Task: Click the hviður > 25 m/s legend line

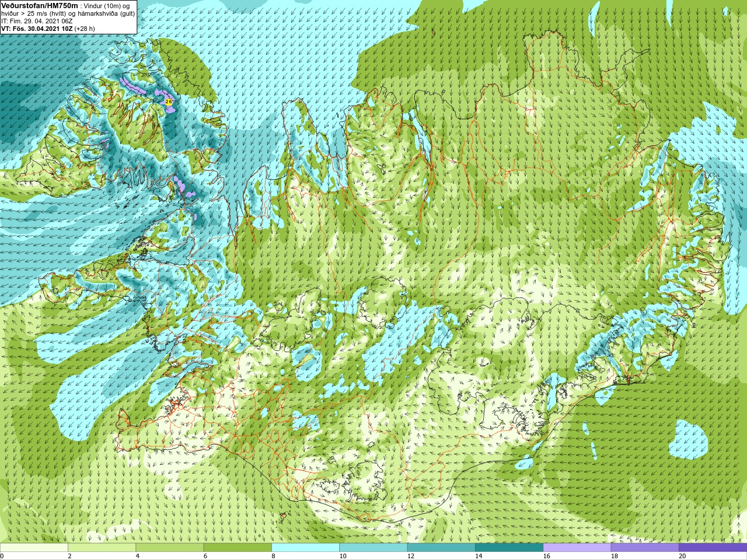Action: [68, 13]
